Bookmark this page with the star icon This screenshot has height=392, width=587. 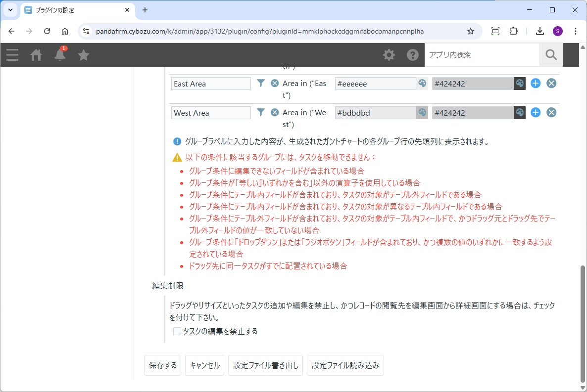tap(471, 31)
